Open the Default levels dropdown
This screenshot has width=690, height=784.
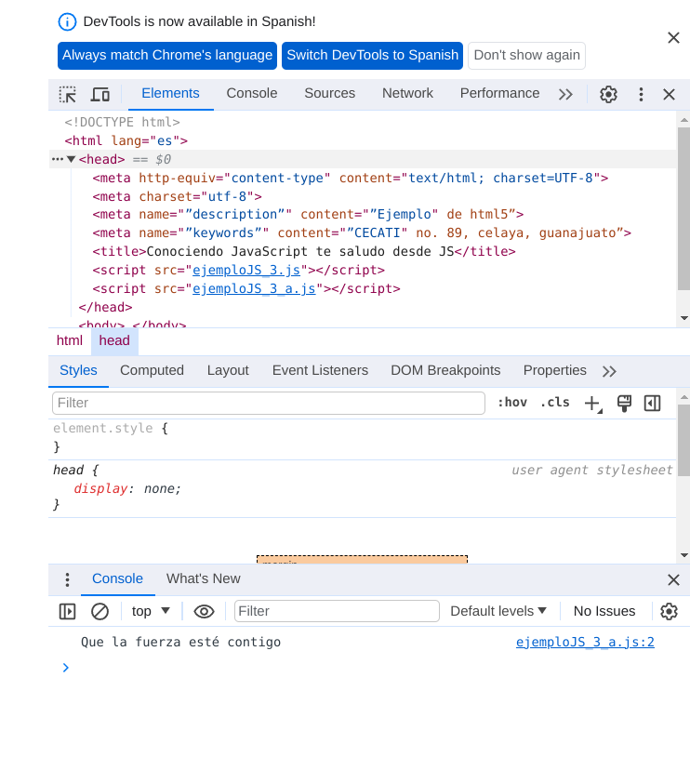point(498,611)
